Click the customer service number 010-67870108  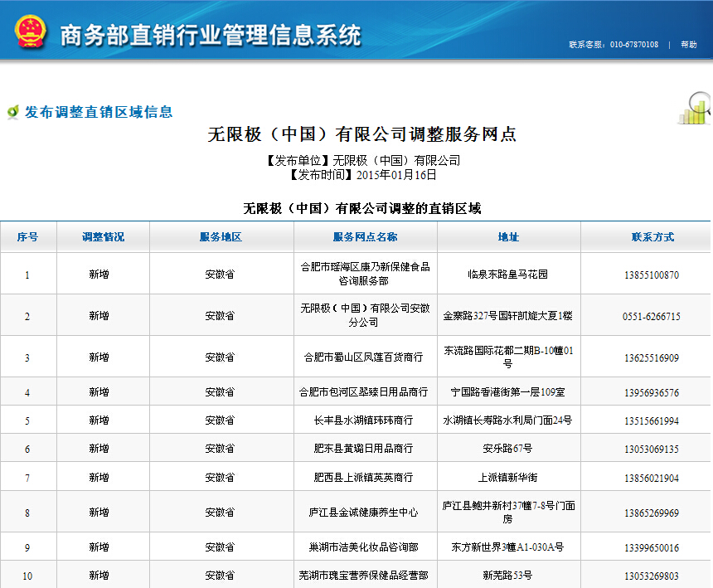(x=633, y=45)
